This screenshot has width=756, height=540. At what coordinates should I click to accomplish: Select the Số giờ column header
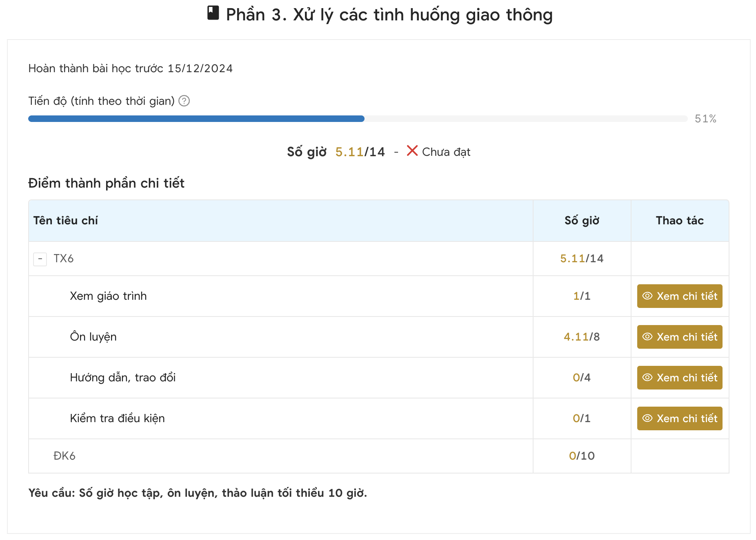(581, 220)
